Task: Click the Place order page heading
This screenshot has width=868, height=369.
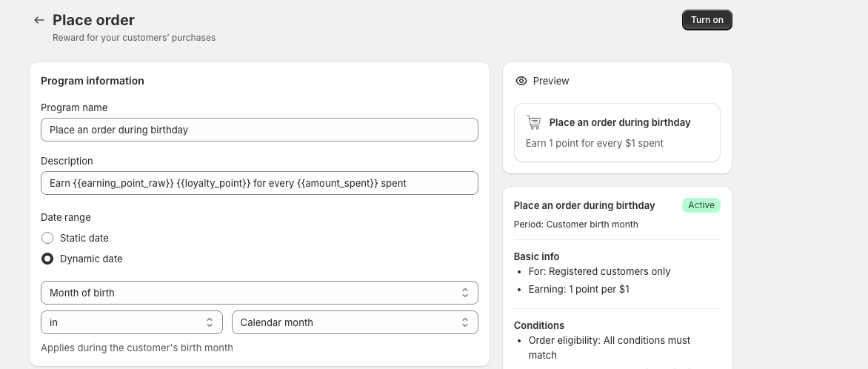Action: click(x=93, y=20)
